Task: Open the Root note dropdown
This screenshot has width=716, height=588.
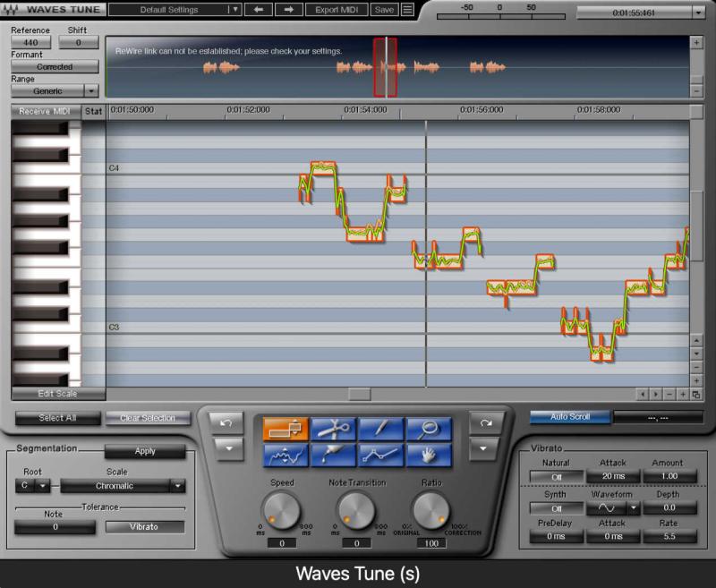Action: click(42, 486)
